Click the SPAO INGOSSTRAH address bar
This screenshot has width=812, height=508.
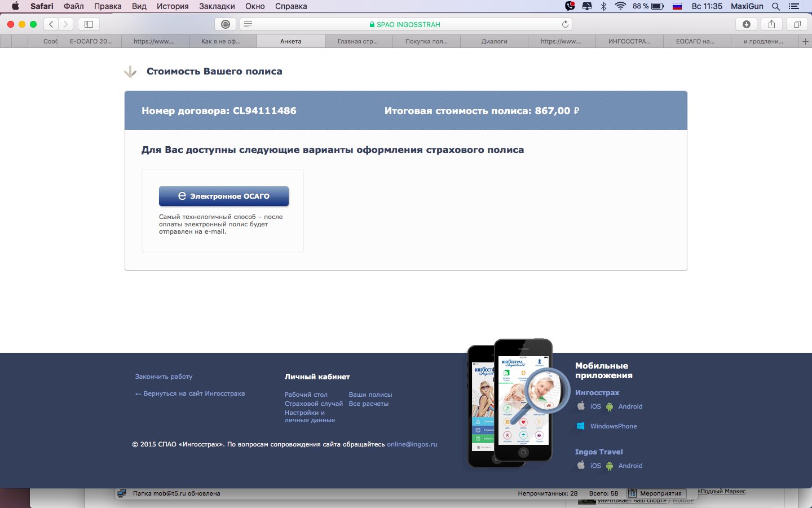pyautogui.click(x=406, y=24)
